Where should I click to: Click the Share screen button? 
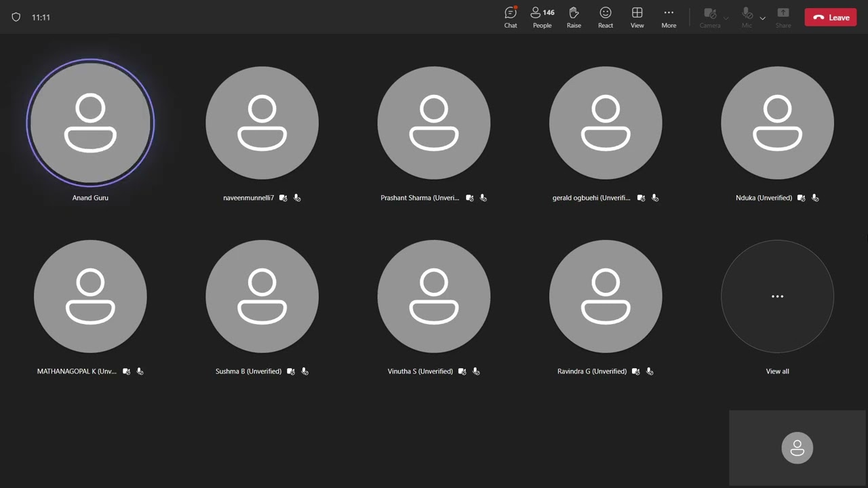tap(783, 18)
